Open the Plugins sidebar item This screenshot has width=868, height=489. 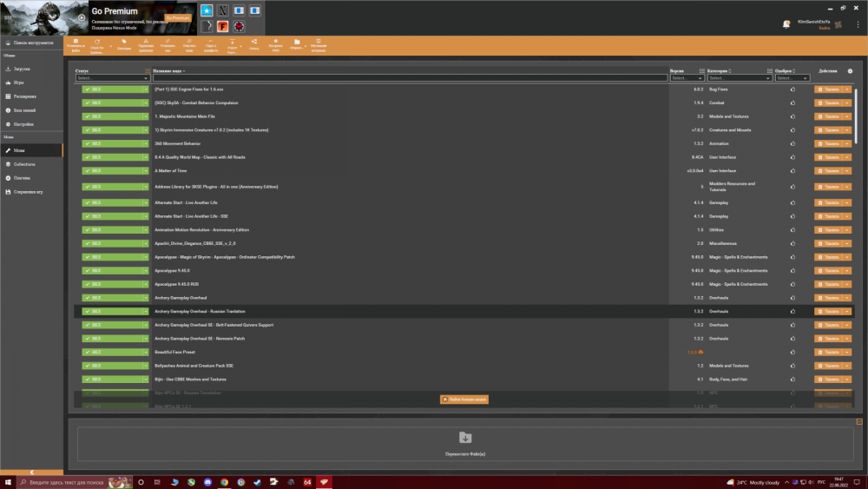[x=31, y=178]
